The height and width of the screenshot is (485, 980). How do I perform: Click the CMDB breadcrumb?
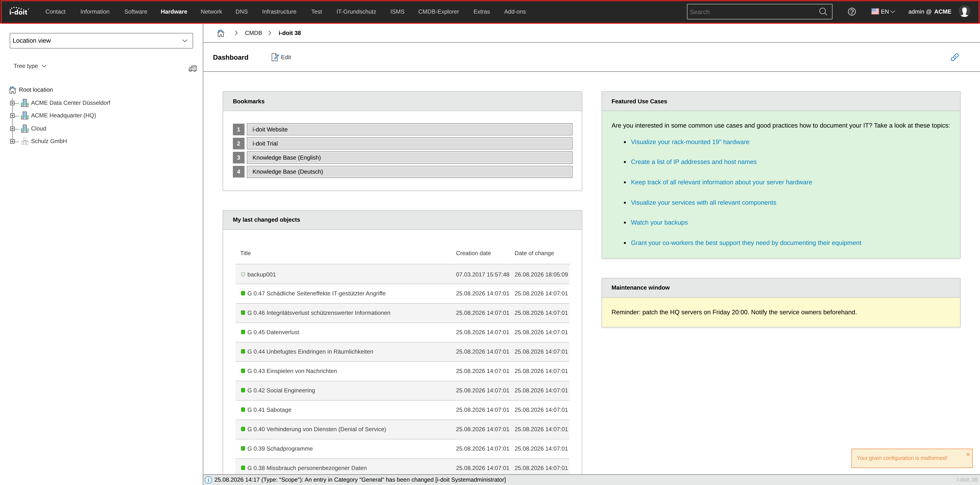click(253, 33)
